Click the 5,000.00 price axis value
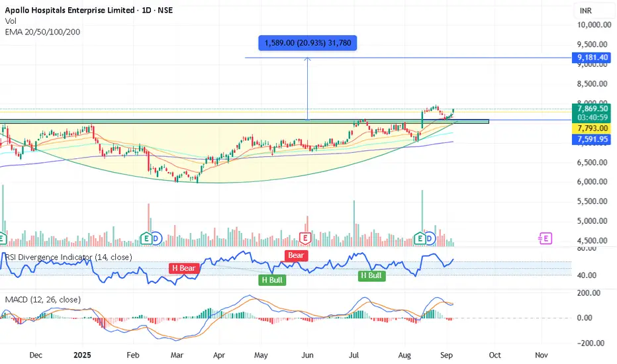Screen dimensions: 617x364 click(593, 221)
